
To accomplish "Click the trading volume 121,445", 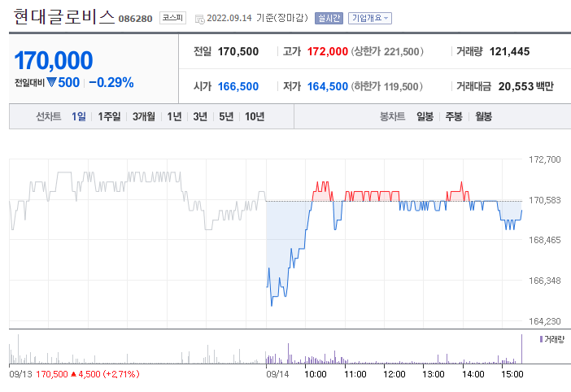I will pyautogui.click(x=509, y=52).
